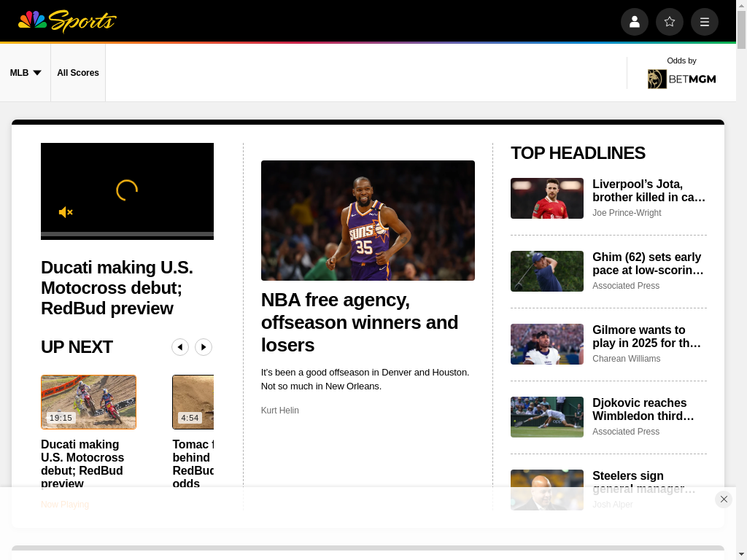Dismiss the bottom banner with the X
This screenshot has height=560, width=747.
pyautogui.click(x=723, y=499)
